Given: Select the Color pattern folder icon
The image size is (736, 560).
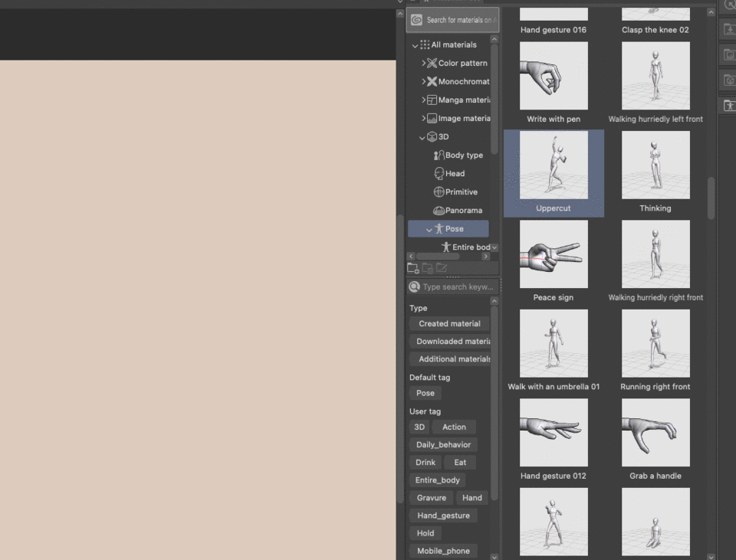Looking at the screenshot, I should [x=432, y=63].
